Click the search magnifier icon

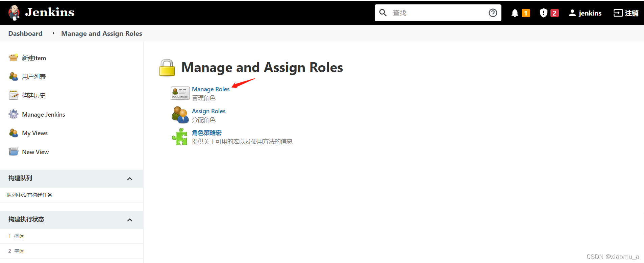[x=383, y=13]
